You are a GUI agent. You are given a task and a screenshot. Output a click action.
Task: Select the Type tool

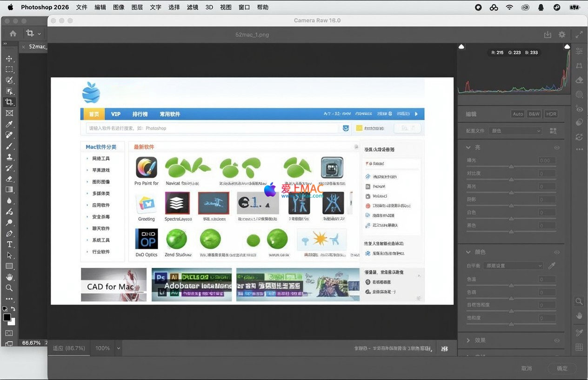click(9, 244)
